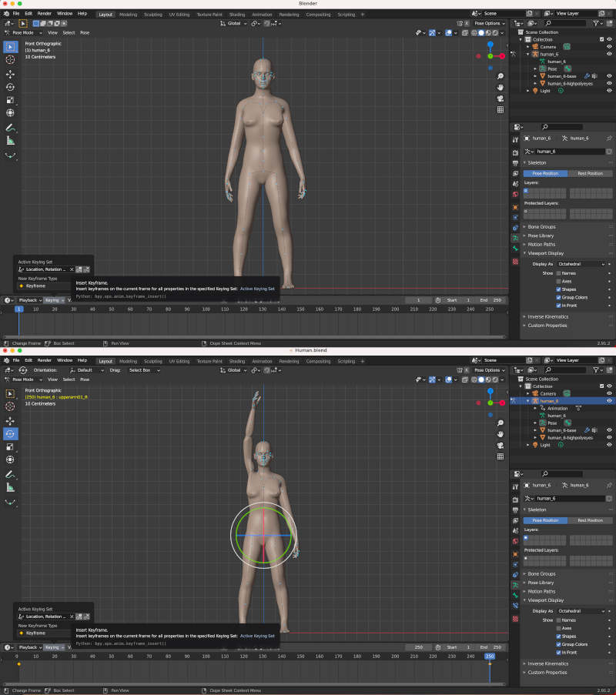616x695 pixels.
Task: Click the Pan view hand icon in Human.blend
Action: 500,434
